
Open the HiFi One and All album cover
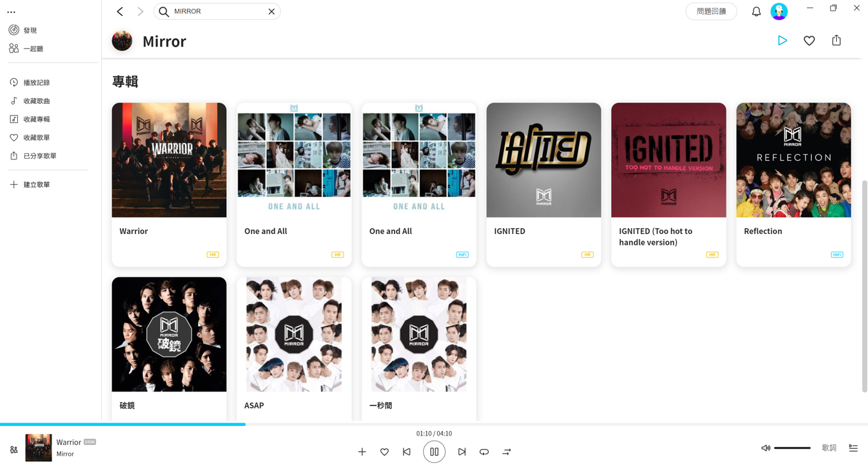coord(419,160)
